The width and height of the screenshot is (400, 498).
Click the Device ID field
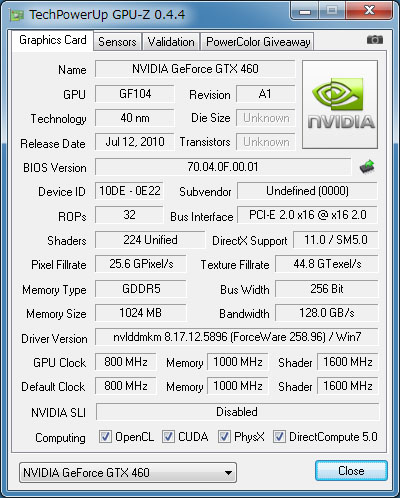[x=129, y=191]
